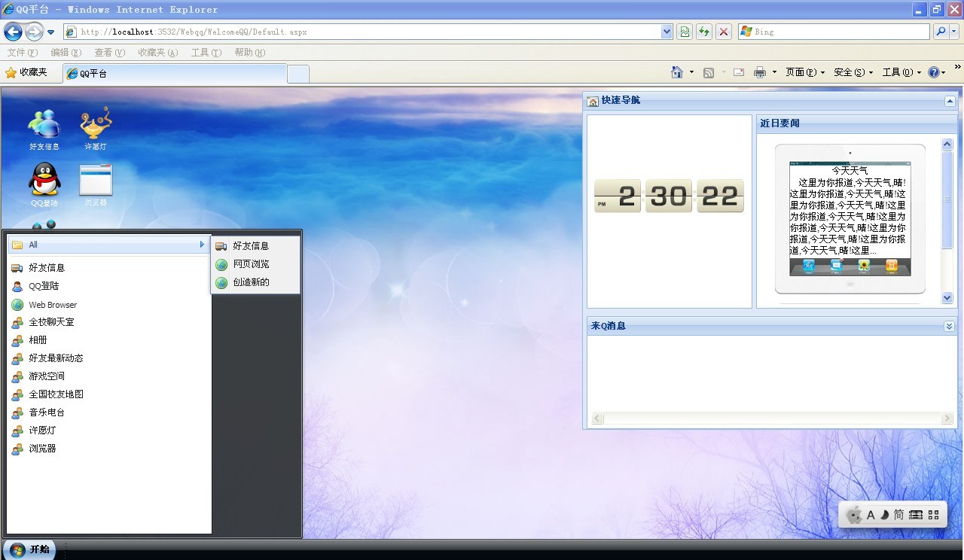Viewport: 964px width, 560px height.
Task: Open the 收藏夹(A) menu
Action: [158, 53]
